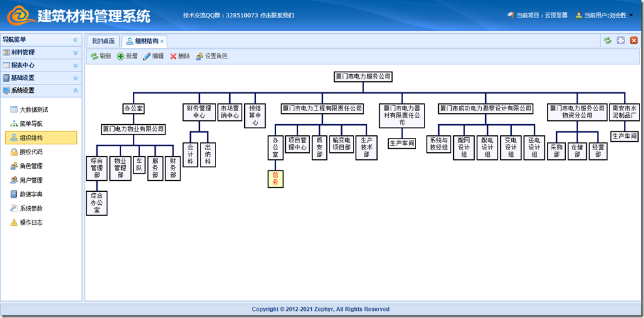
Task: Click the fullscreen icon beside the red close icon
Action: 621,40
